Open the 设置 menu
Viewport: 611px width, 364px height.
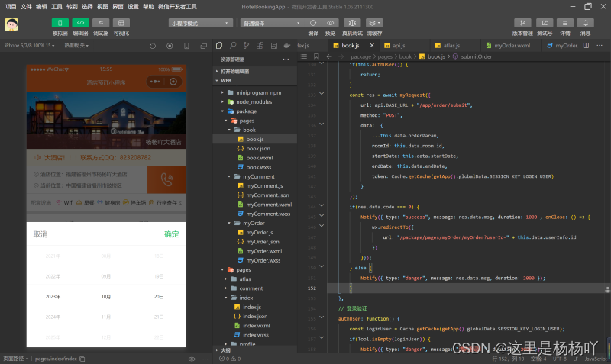[133, 7]
